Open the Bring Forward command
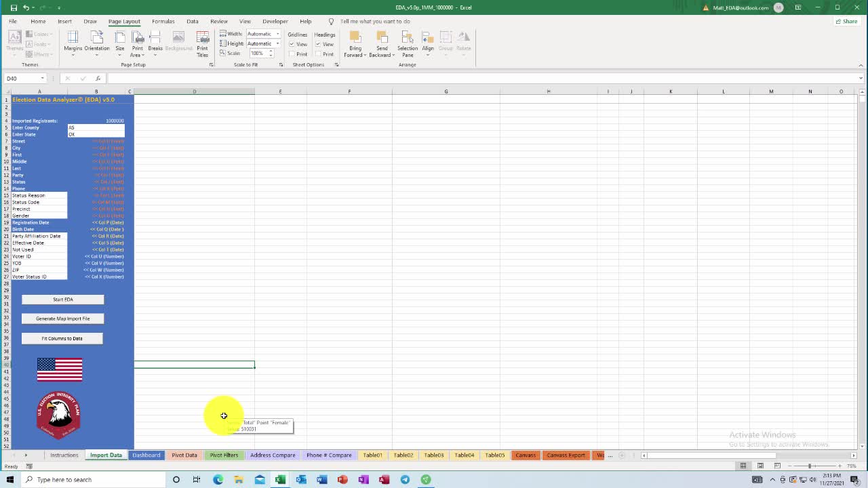Image resolution: width=868 pixels, height=488 pixels. pyautogui.click(x=355, y=44)
